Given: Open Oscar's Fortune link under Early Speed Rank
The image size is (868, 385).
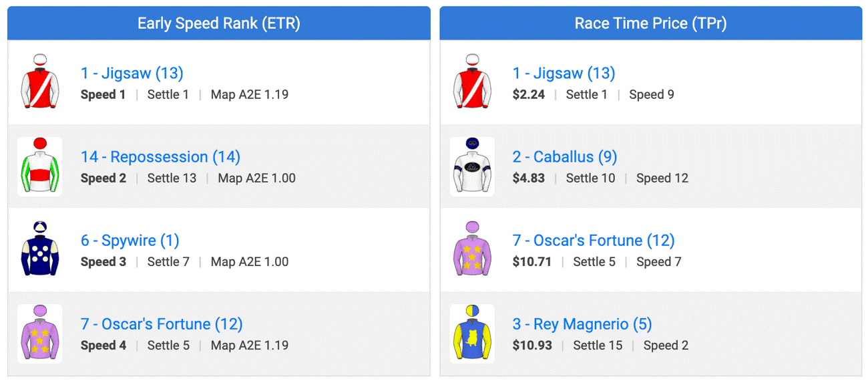Looking at the screenshot, I should coord(161,324).
